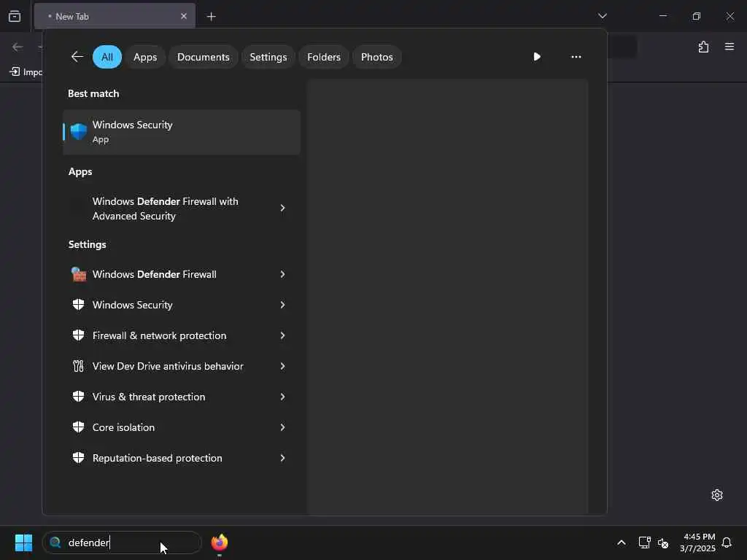Image resolution: width=747 pixels, height=560 pixels.
Task: Click Windows Defender Firewall brick icon
Action: pyautogui.click(x=79, y=274)
